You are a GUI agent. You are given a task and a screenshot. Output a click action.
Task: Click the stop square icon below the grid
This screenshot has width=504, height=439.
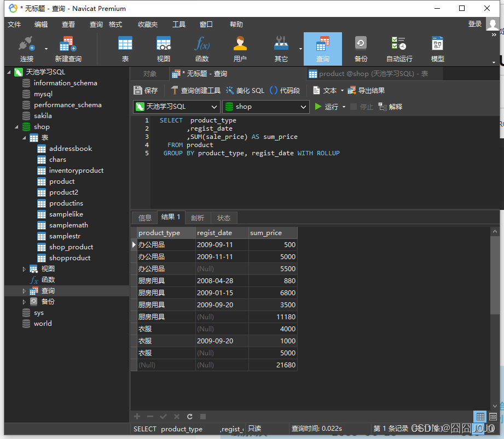pos(203,417)
